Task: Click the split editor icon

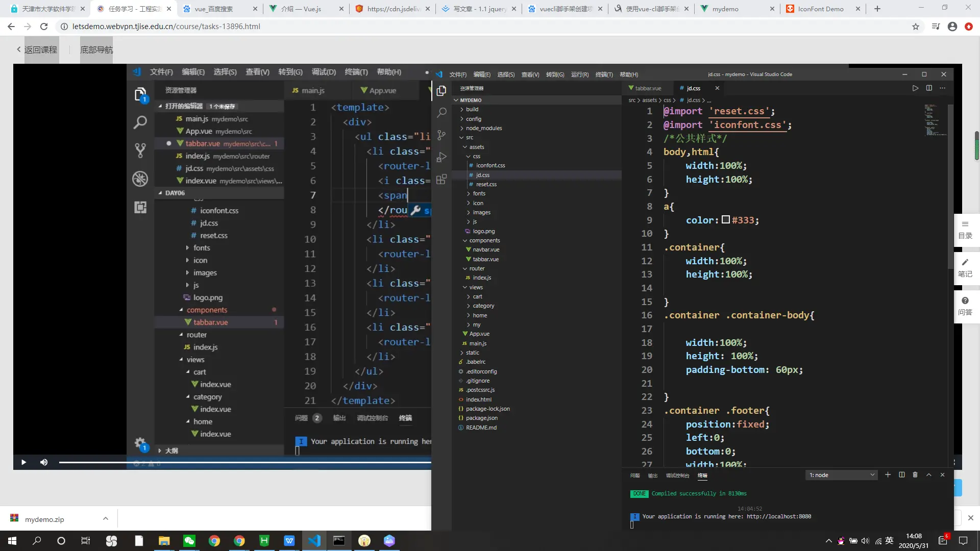Action: click(929, 88)
